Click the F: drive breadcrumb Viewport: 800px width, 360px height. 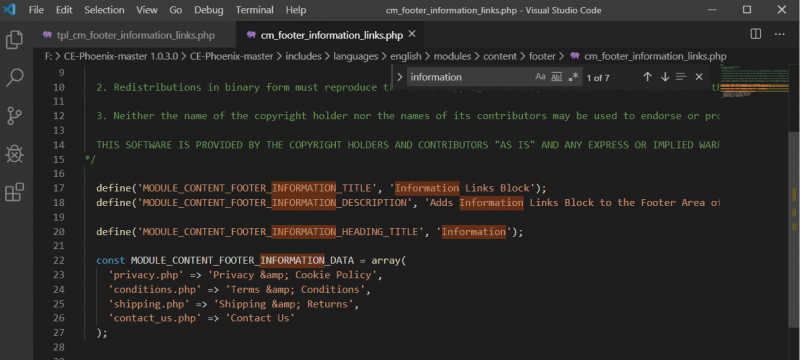pos(48,56)
